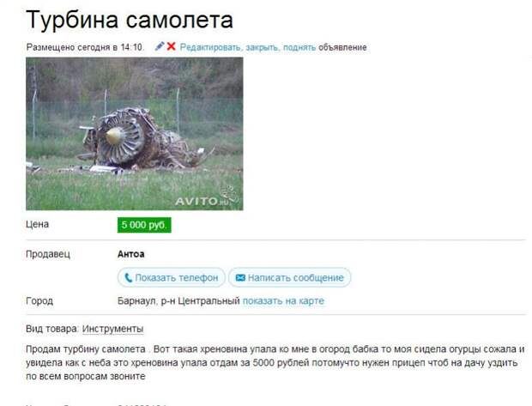Open показать на карте link
532x406 pixels.
point(283,300)
